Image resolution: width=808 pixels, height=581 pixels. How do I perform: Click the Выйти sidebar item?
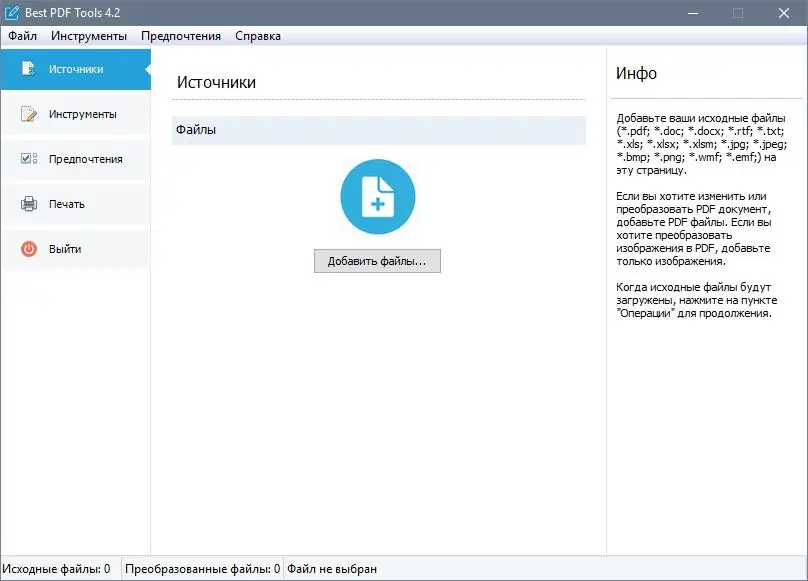coord(76,249)
